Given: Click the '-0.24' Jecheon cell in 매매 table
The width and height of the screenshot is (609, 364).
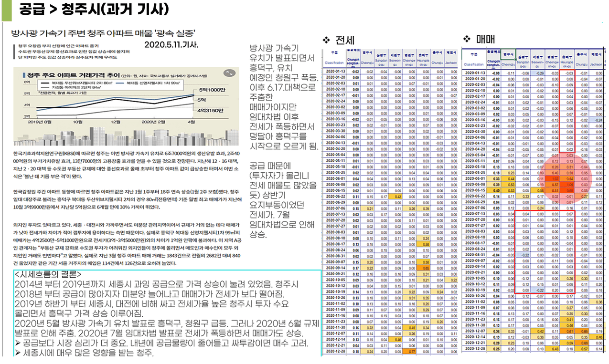Looking at the screenshot, I should [x=596, y=120].
